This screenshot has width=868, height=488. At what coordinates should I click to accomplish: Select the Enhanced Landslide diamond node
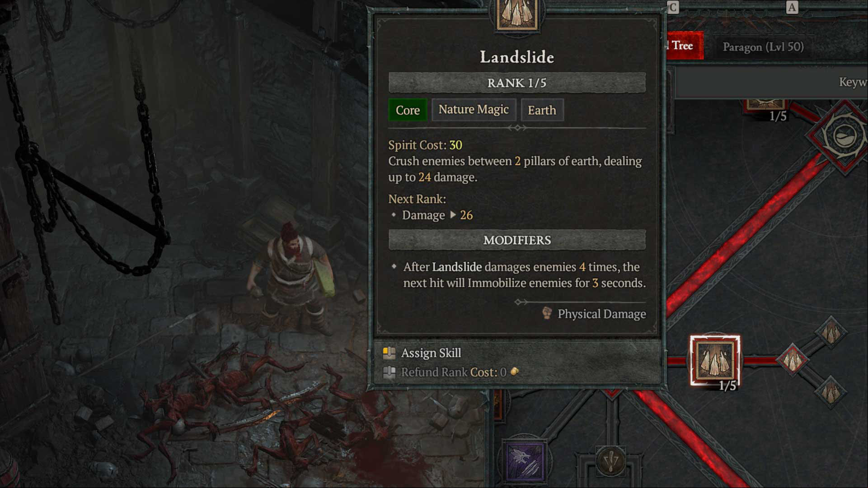click(793, 360)
